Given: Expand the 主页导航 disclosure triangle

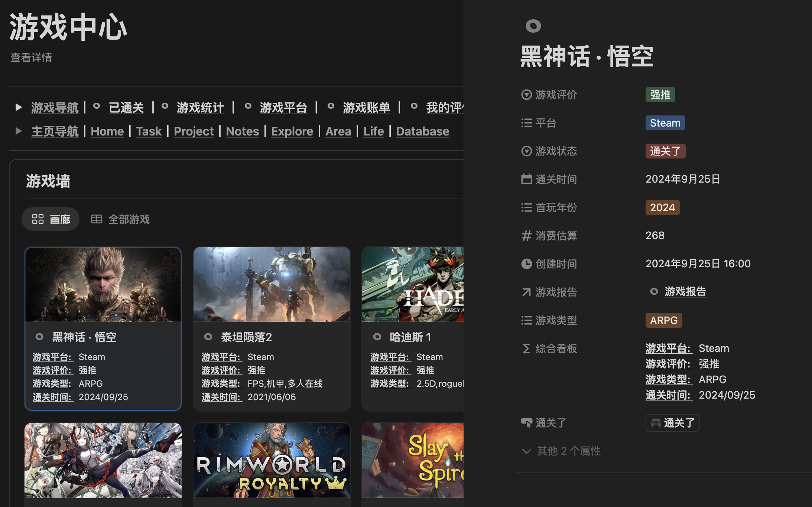Looking at the screenshot, I should pos(19,131).
